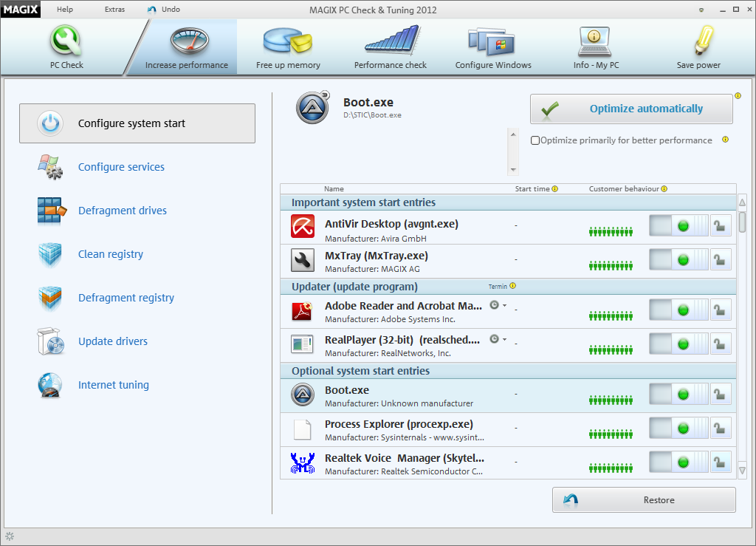Toggle RealPlayer startup switch
Viewport: 756px width, 546px height.
click(679, 344)
